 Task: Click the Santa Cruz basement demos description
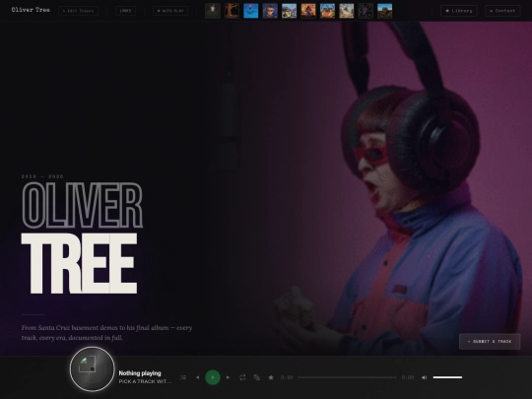pyautogui.click(x=106, y=333)
